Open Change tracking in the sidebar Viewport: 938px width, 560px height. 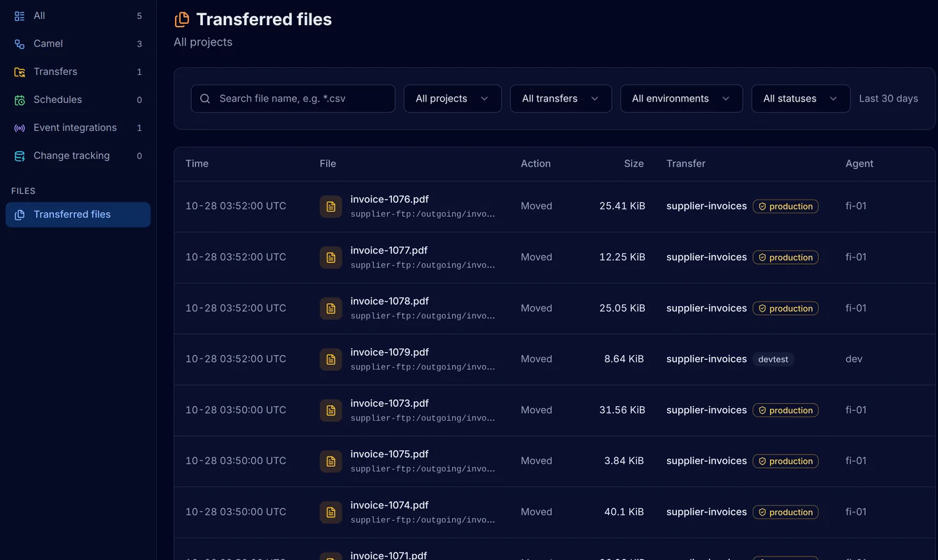78,155
